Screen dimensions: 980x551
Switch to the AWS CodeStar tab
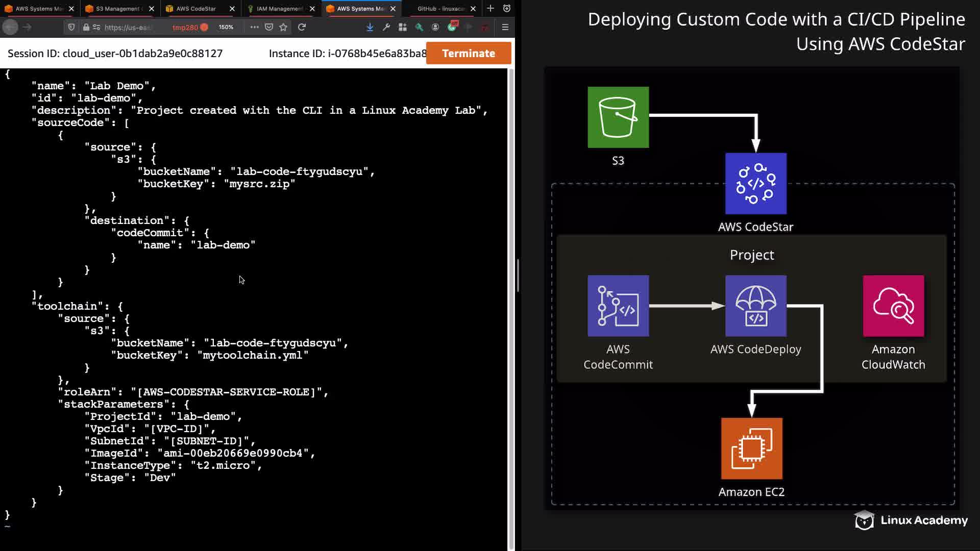pos(196,9)
